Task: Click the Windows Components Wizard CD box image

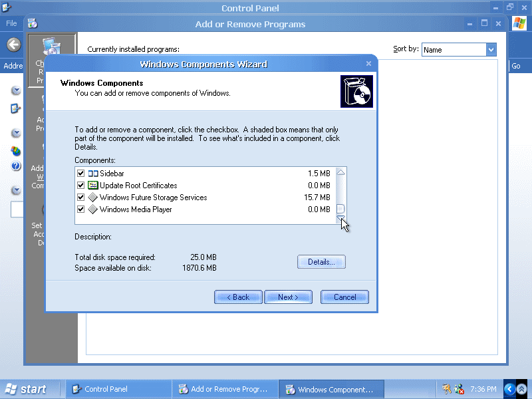Action: click(x=356, y=91)
